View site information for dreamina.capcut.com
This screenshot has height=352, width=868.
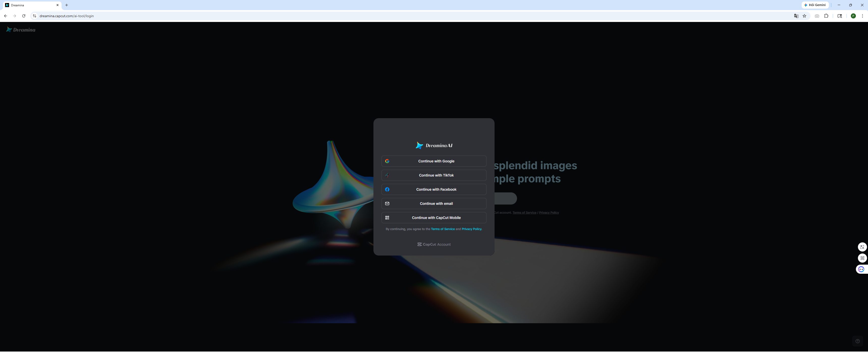34,16
